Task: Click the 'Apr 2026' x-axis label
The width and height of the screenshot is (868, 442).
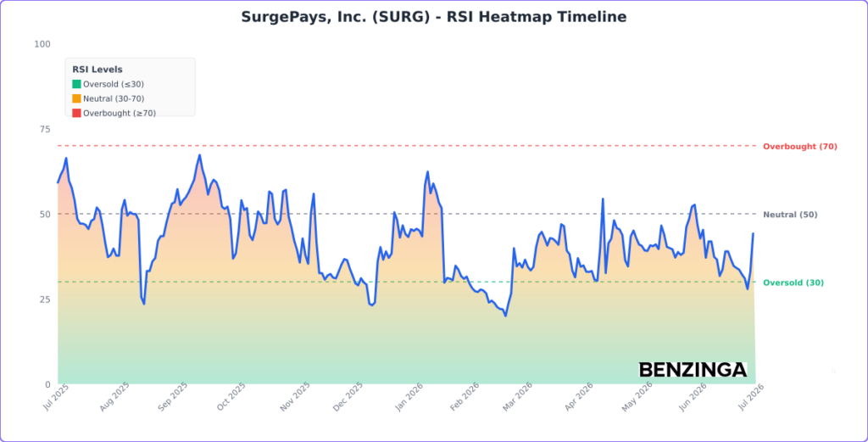Action: (579, 396)
